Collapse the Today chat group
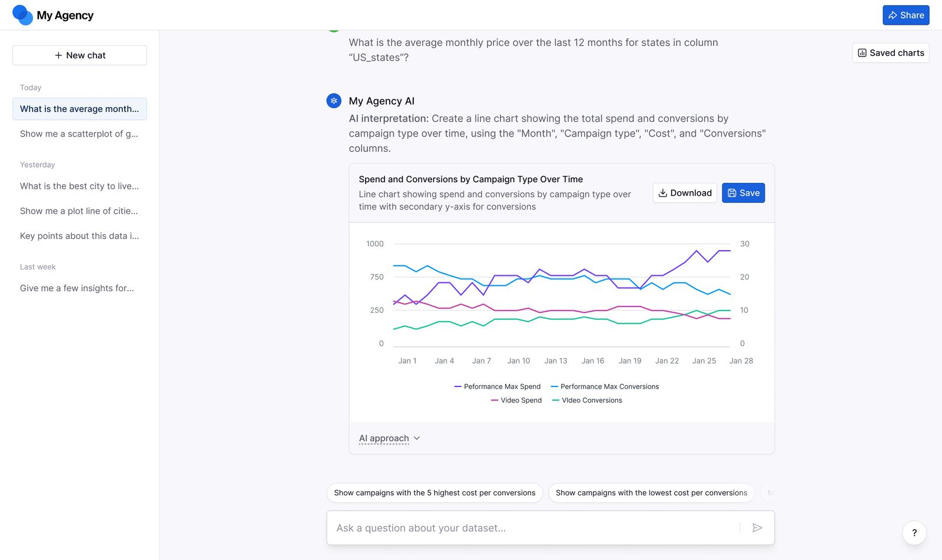 (x=31, y=87)
